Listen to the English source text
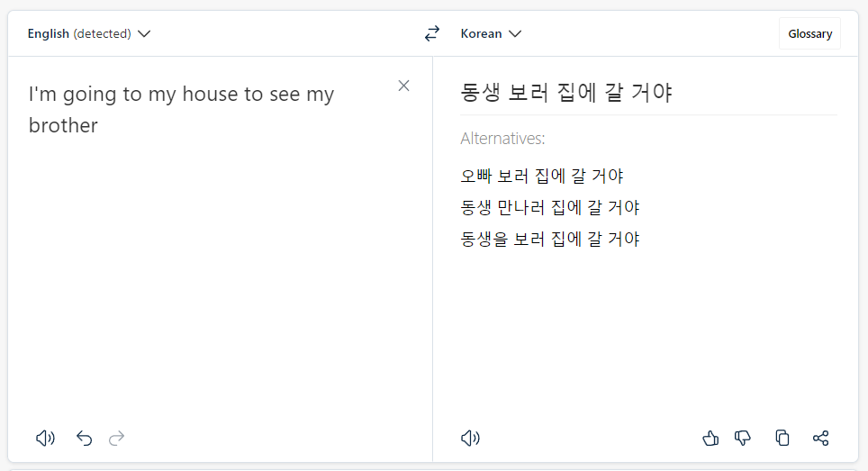Viewport: 868px width, 471px height. (45, 439)
